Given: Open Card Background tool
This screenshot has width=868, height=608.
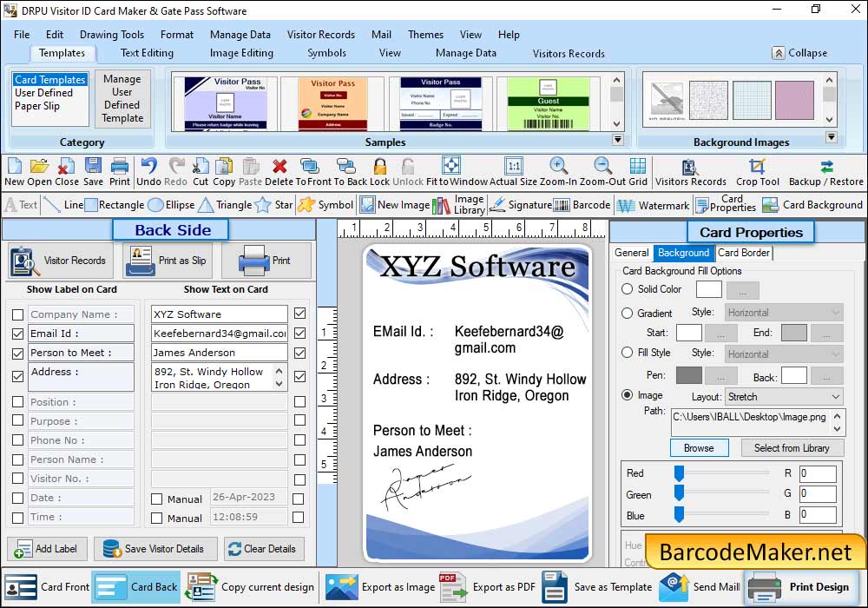Looking at the screenshot, I should tap(812, 205).
